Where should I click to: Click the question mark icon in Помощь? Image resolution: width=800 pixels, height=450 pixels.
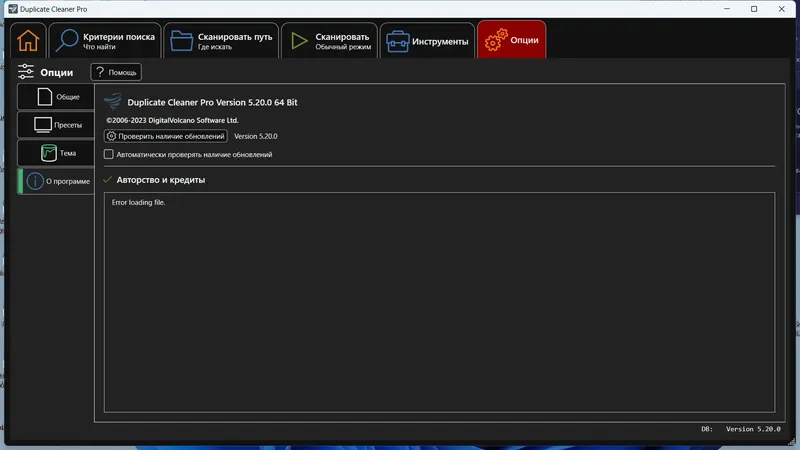(100, 72)
